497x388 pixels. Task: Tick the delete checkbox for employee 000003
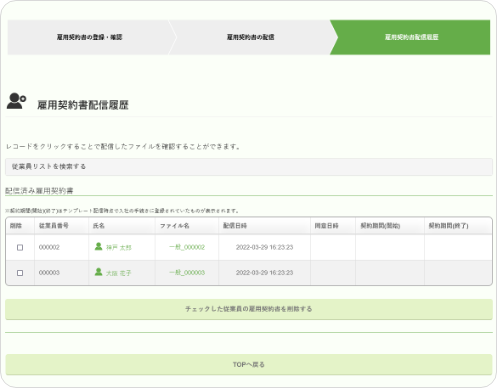click(x=20, y=273)
